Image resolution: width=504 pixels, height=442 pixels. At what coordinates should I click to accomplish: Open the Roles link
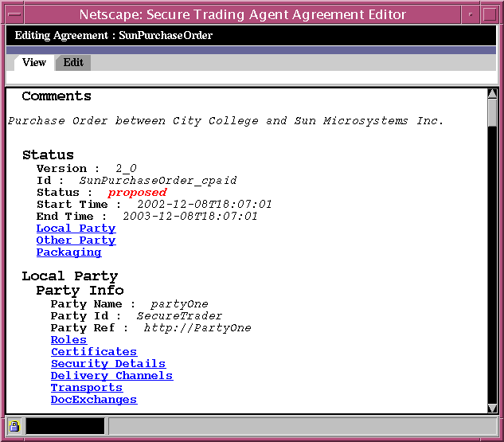pos(68,340)
